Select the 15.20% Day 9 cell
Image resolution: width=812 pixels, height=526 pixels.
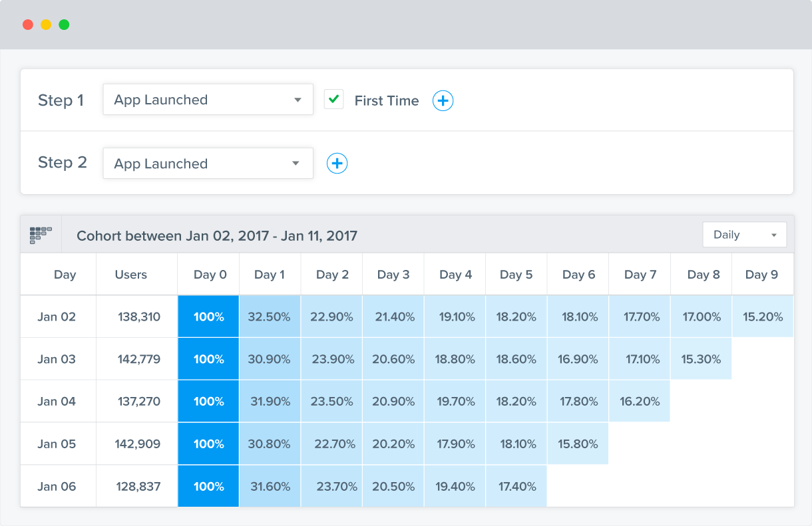pos(762,317)
